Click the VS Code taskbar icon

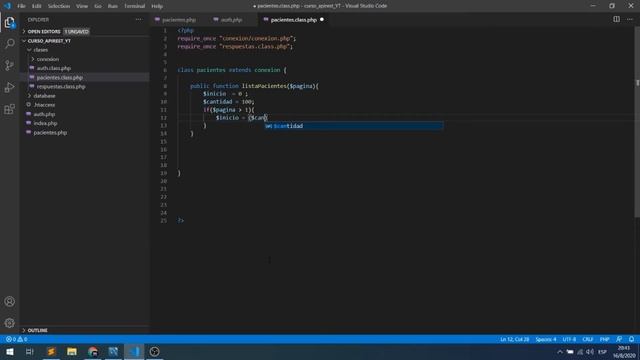134,351
